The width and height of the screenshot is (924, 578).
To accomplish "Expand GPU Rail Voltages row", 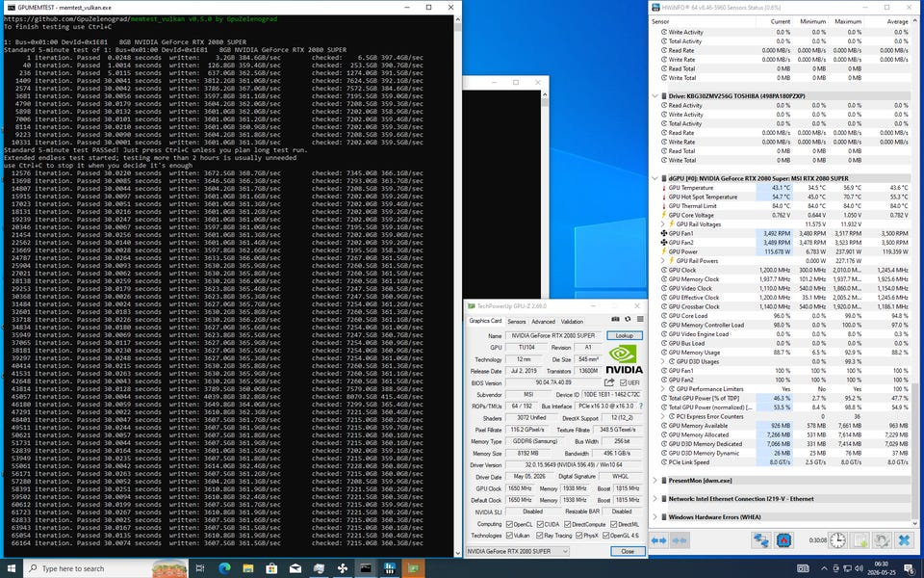I will click(x=663, y=224).
